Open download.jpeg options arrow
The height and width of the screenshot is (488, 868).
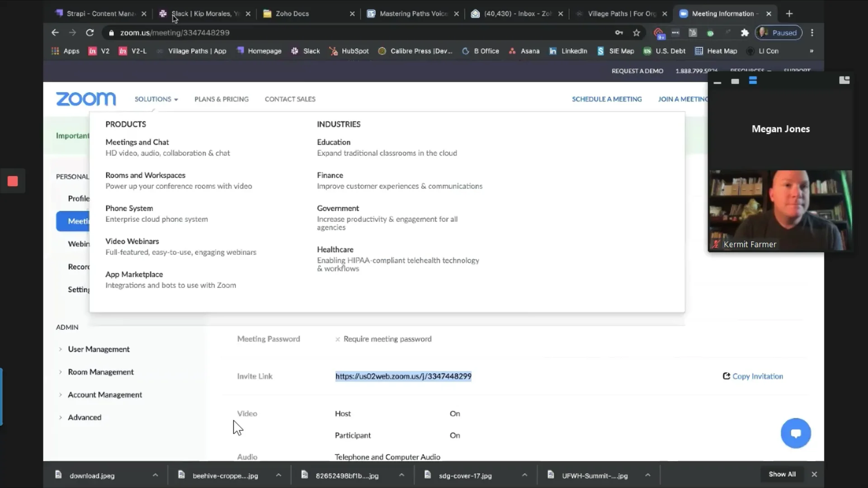155,475
